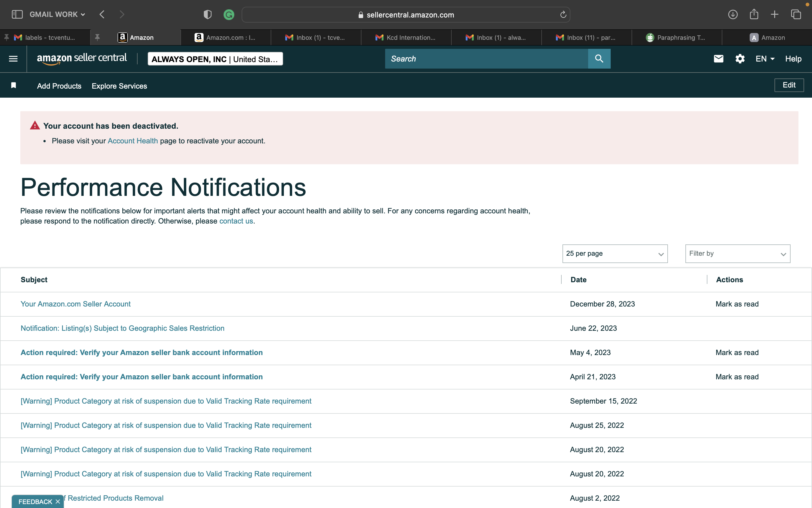The image size is (812, 508).
Task: Open the Safari share icon
Action: (754, 14)
